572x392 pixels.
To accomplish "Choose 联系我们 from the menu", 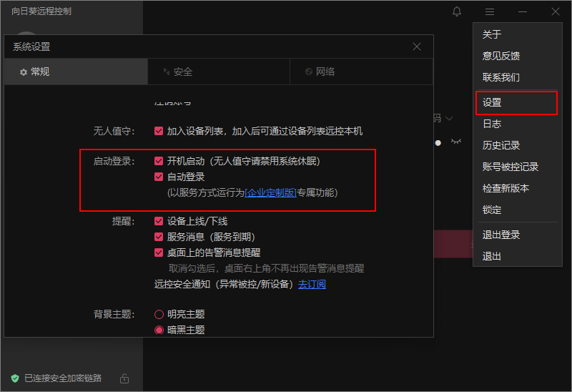I will click(x=517, y=77).
